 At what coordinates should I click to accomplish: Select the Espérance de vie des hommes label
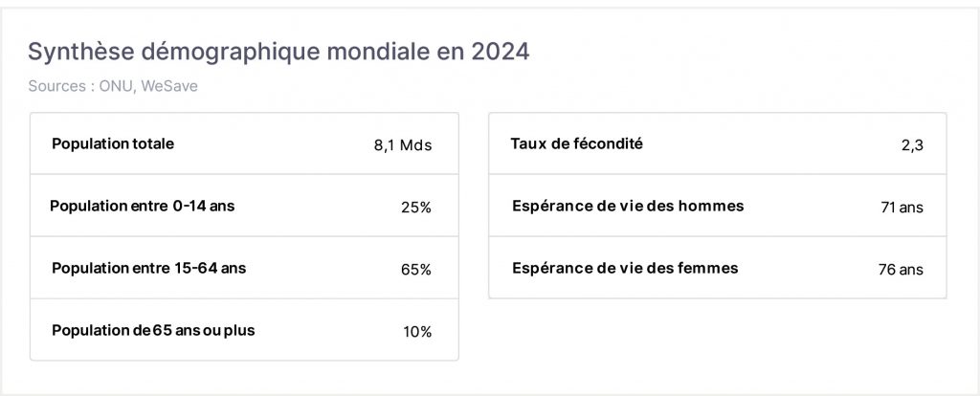pos(628,206)
